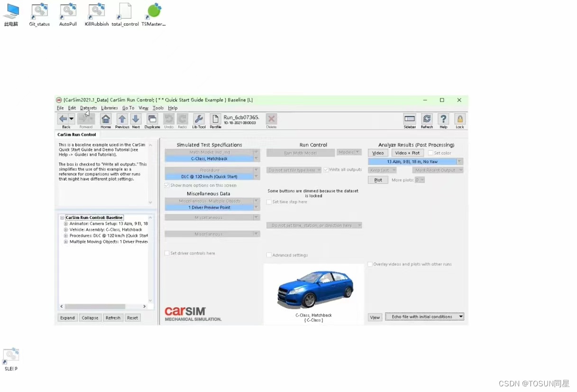The image size is (577, 392).
Task: Expand the Animator: Camera Setup tree node
Action: coord(66,224)
